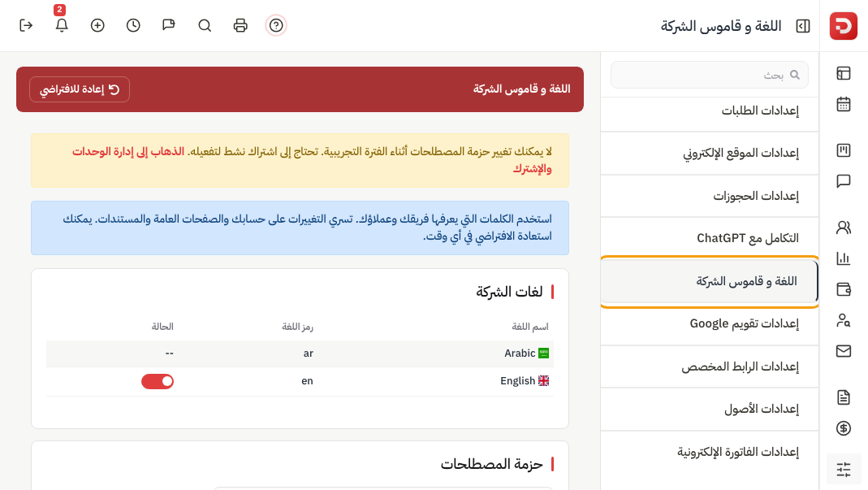This screenshot has height=490, width=868.
Task: Click the user search icon in rail
Action: (843, 320)
